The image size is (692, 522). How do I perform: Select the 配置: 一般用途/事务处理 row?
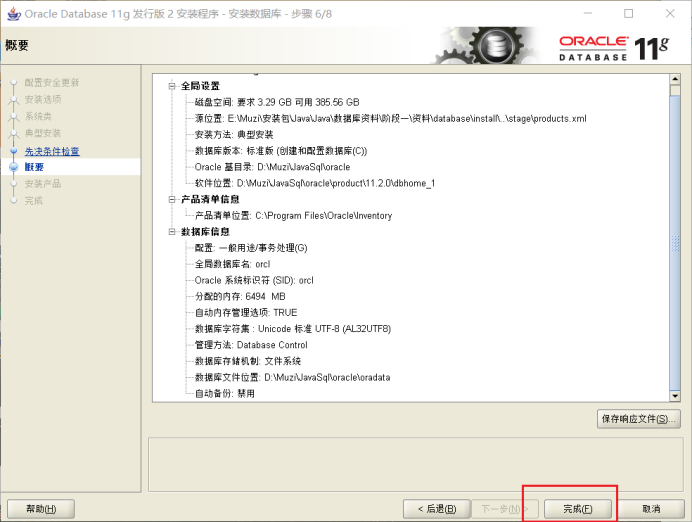[251, 248]
